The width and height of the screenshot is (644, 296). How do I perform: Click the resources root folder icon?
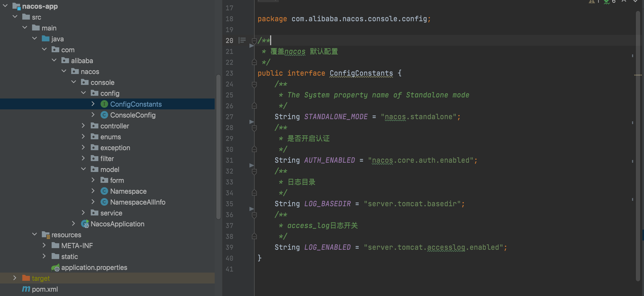point(46,235)
